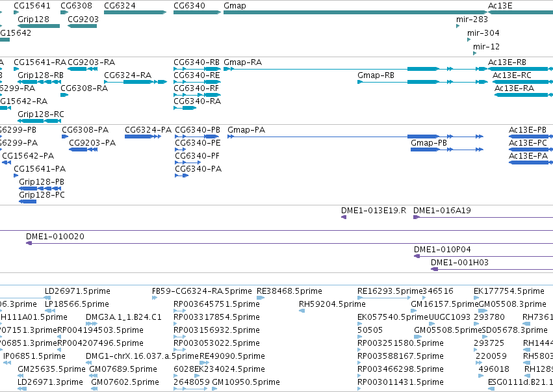Screen dimensions: 553x392
Task: Select the EK177754.5prime EST label
Action: pyautogui.click(x=509, y=291)
